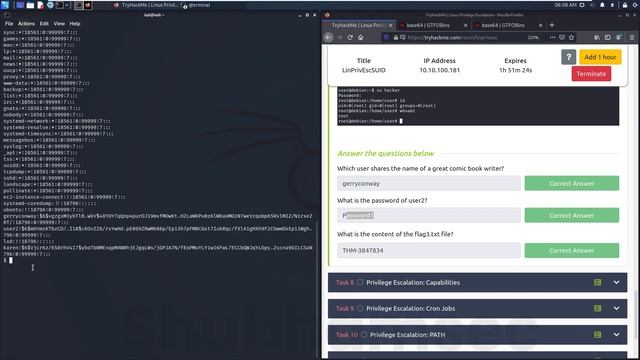This screenshot has width=640, height=360.
Task: Toggle the Task 9 completion circle
Action: [x=360, y=309]
